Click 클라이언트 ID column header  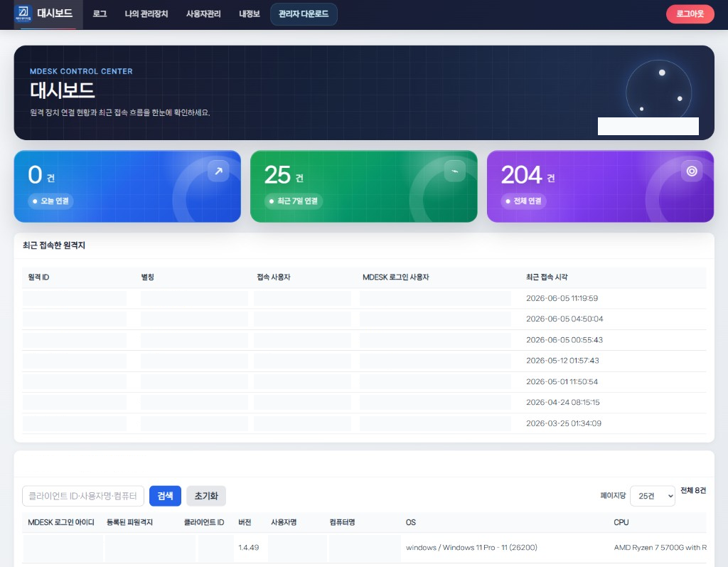pos(204,522)
